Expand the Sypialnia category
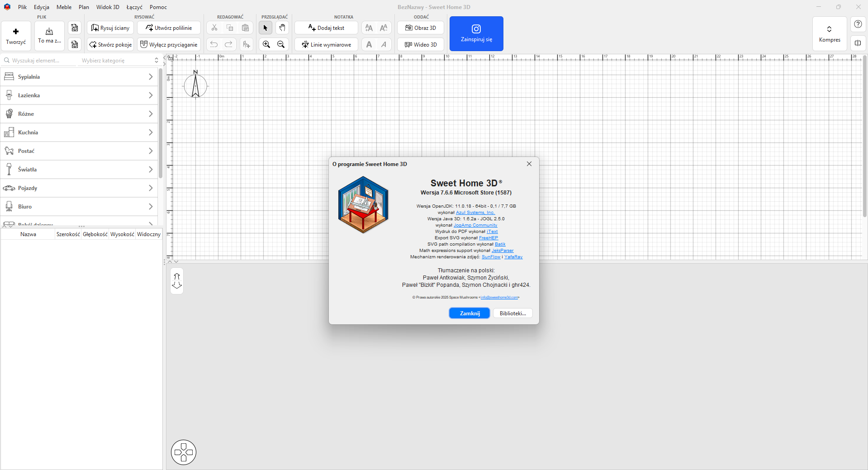The height and width of the screenshot is (470, 868). (x=79, y=77)
